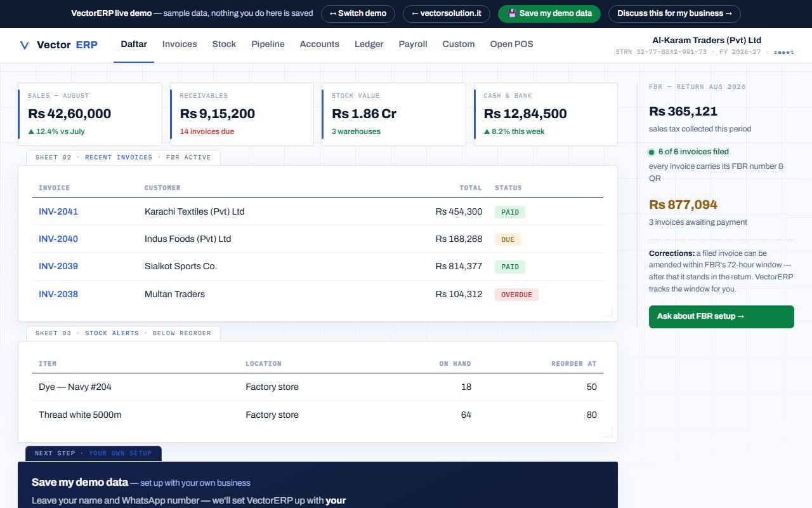Select the Stock Value card
This screenshot has width=812, height=508.
pos(394,114)
